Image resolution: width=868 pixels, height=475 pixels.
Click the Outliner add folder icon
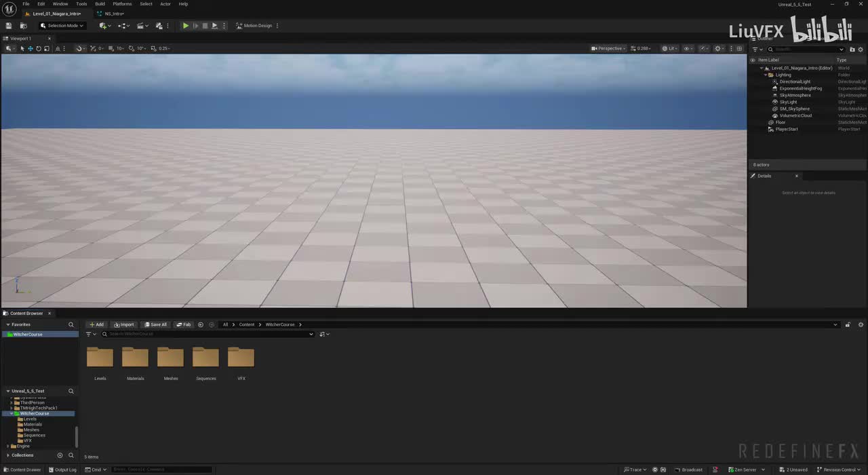(852, 49)
